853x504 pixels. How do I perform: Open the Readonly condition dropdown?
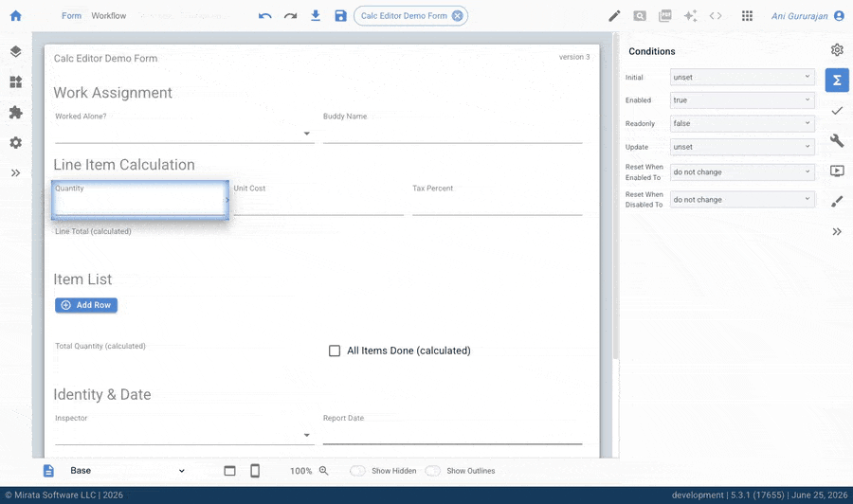coord(742,123)
